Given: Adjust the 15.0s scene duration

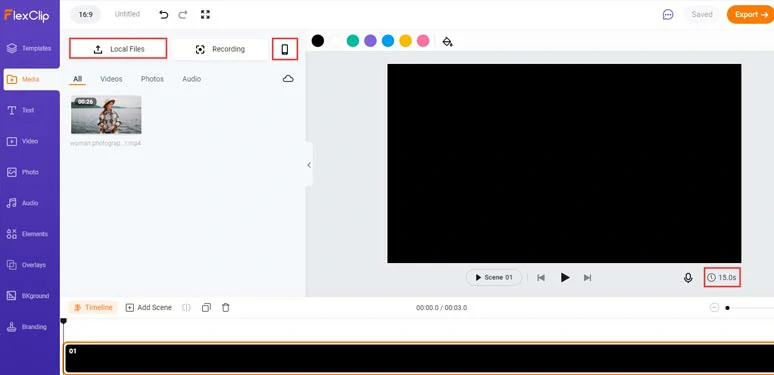Looking at the screenshot, I should tap(722, 278).
